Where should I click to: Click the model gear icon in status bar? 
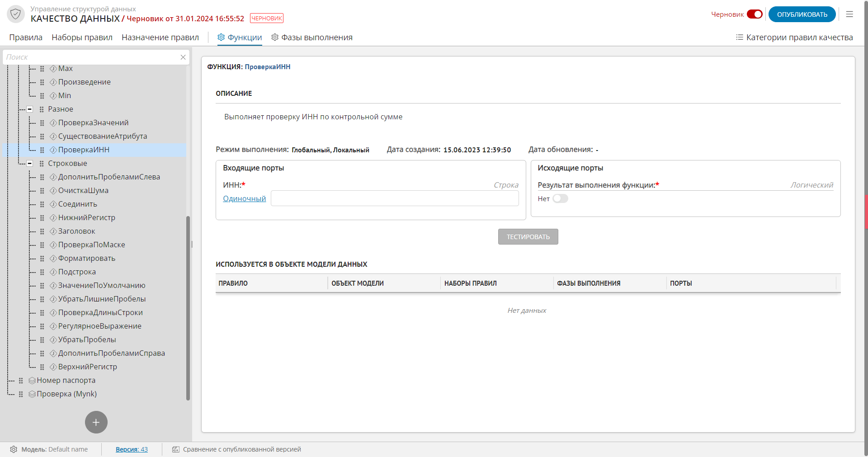[x=14, y=449]
